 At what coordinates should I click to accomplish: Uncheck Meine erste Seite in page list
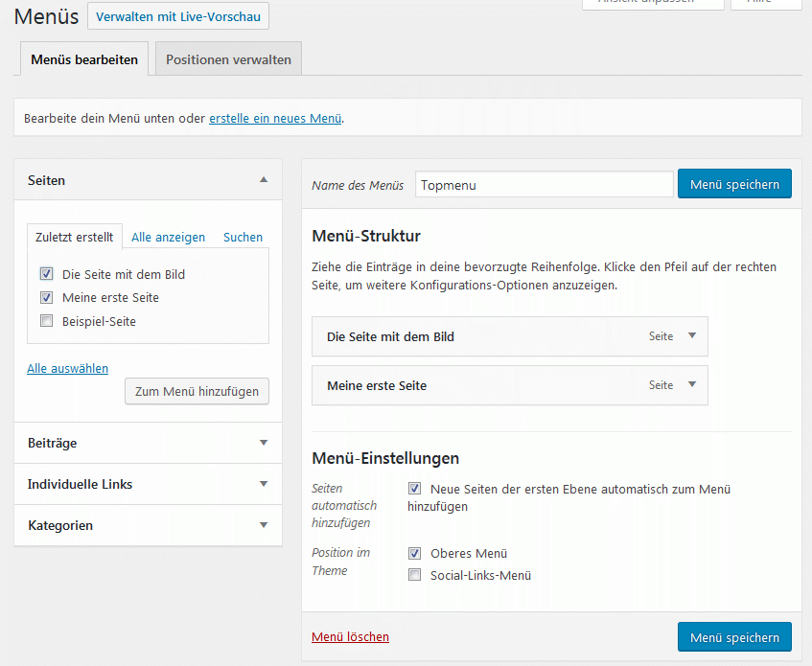46,298
